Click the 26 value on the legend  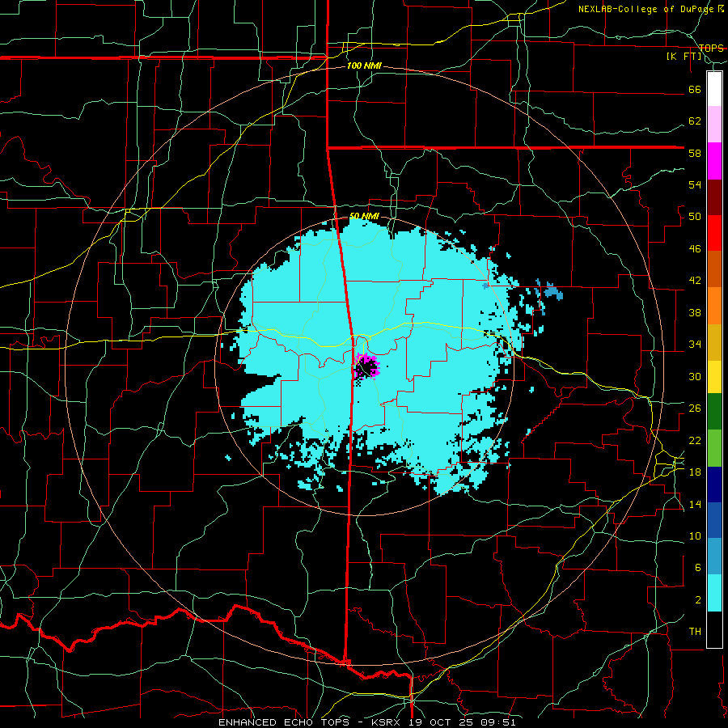click(695, 408)
